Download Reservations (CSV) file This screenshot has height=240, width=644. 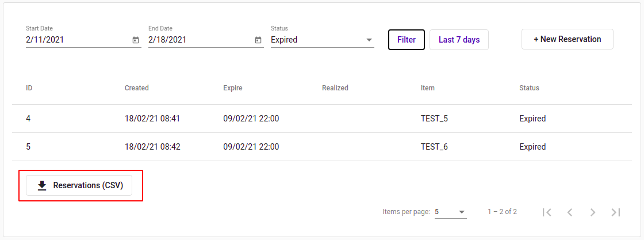pos(80,185)
